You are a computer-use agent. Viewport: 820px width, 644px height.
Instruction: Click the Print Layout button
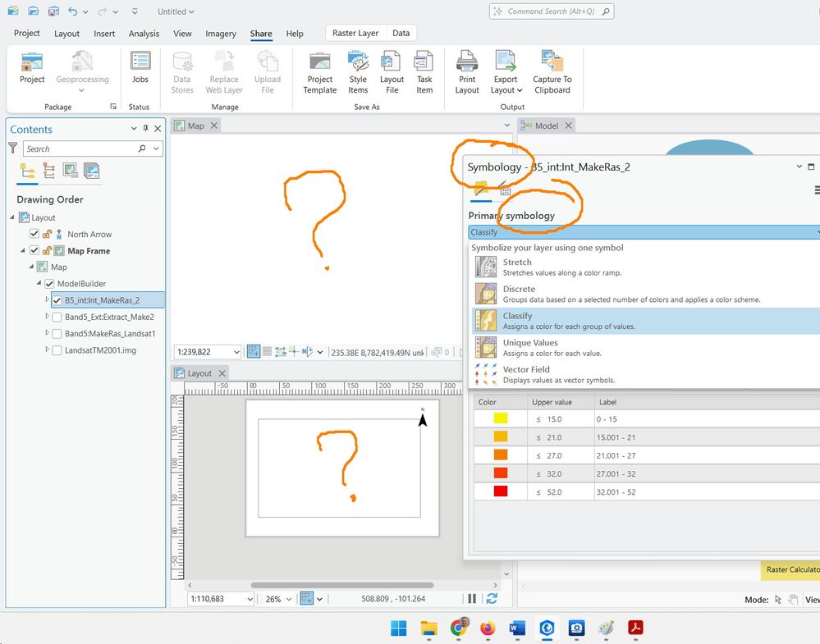(x=467, y=73)
